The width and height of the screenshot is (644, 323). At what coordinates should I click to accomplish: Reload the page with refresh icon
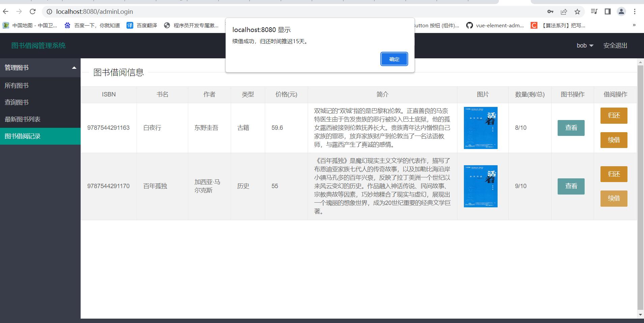click(33, 11)
